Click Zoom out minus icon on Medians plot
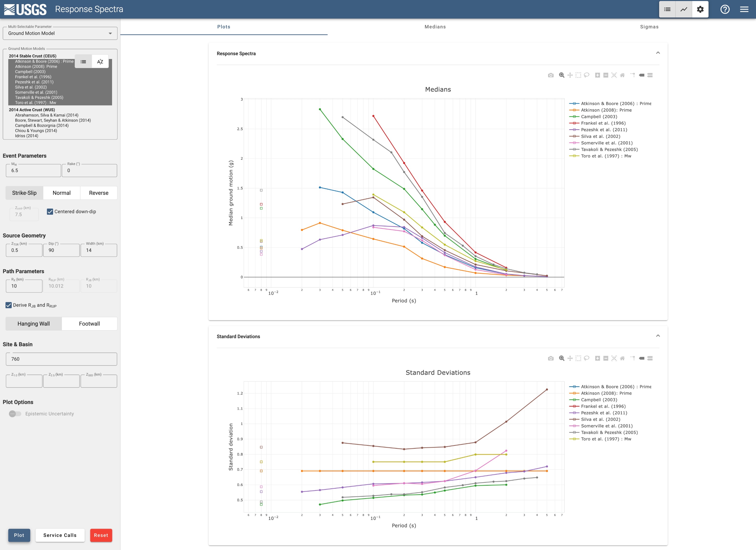 pyautogui.click(x=606, y=75)
